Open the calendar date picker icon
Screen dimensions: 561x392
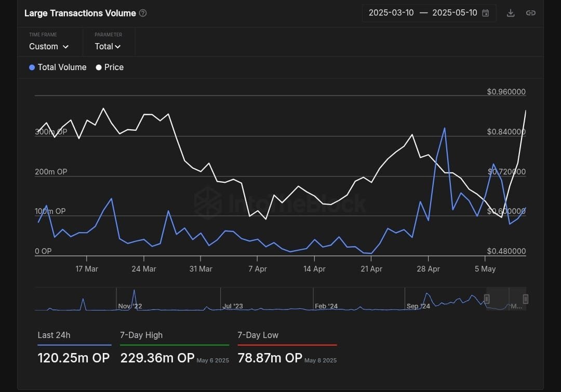click(486, 13)
